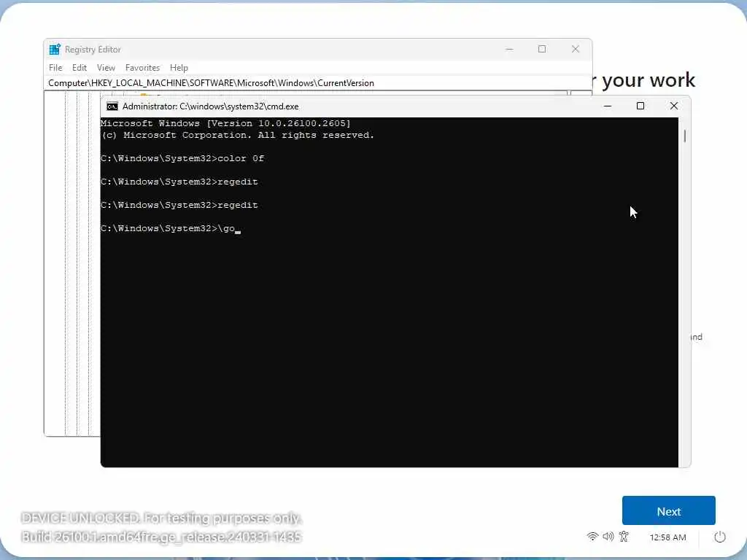Click the current prompt line with '\go'
The width and height of the screenshot is (747, 560).
pyautogui.click(x=171, y=228)
